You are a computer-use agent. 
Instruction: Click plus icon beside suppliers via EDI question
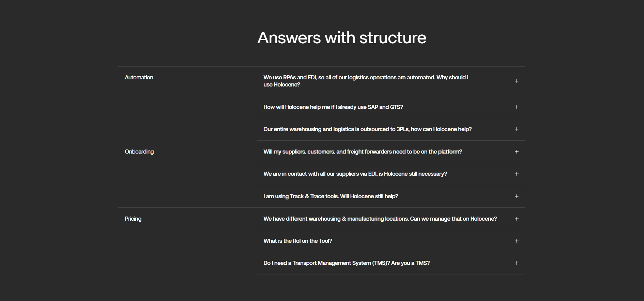[517, 174]
